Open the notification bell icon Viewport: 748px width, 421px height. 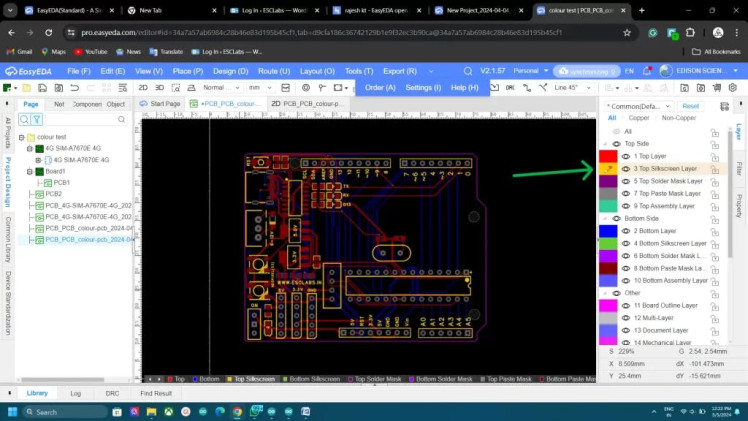(x=645, y=72)
